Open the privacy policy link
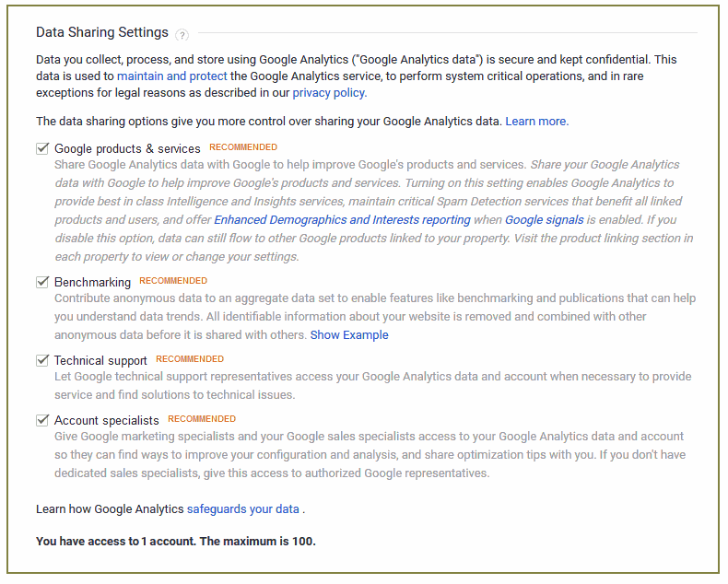The height and width of the screenshot is (584, 728). pyautogui.click(x=329, y=93)
